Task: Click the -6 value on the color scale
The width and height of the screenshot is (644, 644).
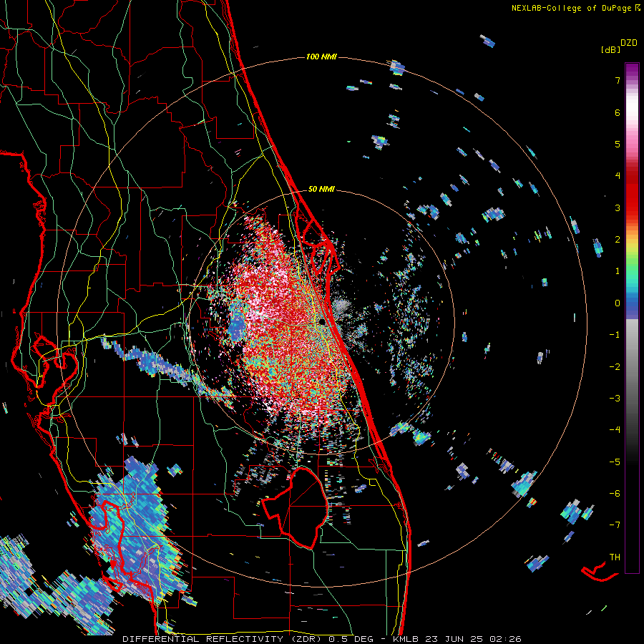Action: click(x=615, y=494)
